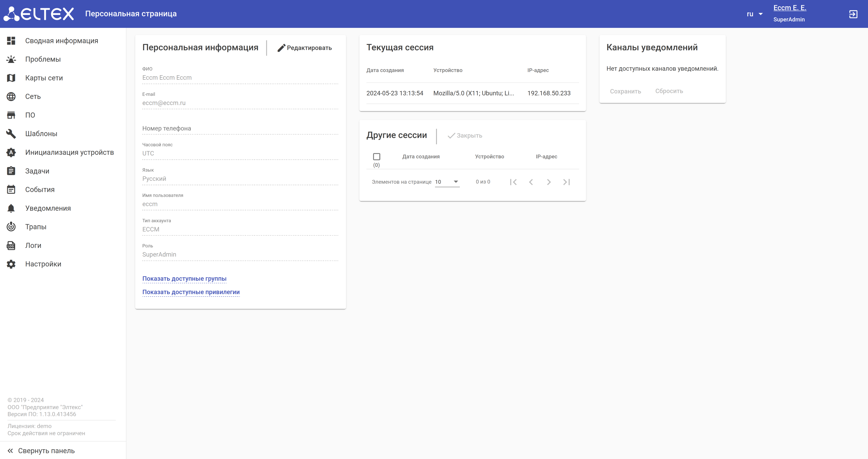Click the Problems siren icon
The image size is (868, 459).
click(11, 59)
